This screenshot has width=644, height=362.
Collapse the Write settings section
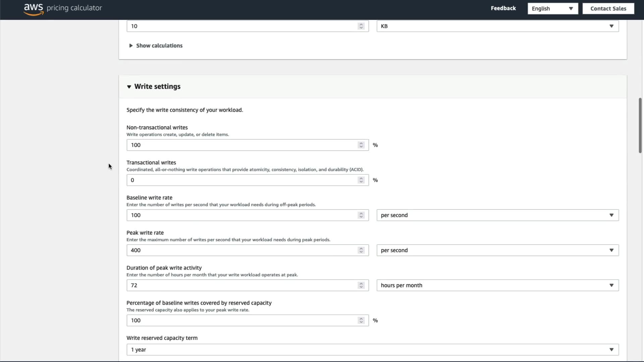[129, 87]
